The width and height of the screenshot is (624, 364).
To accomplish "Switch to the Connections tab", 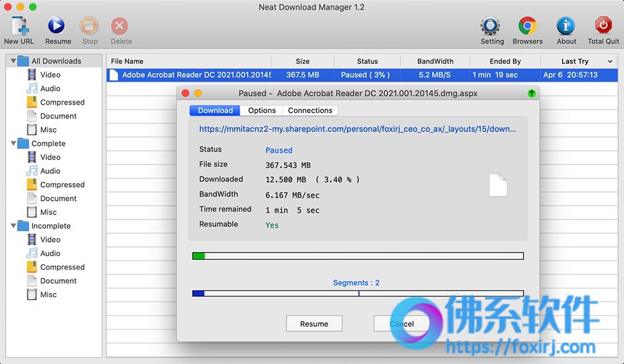I will point(310,110).
